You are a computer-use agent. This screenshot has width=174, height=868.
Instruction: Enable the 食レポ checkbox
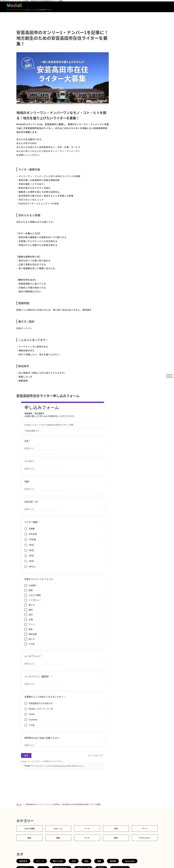click(26, 605)
